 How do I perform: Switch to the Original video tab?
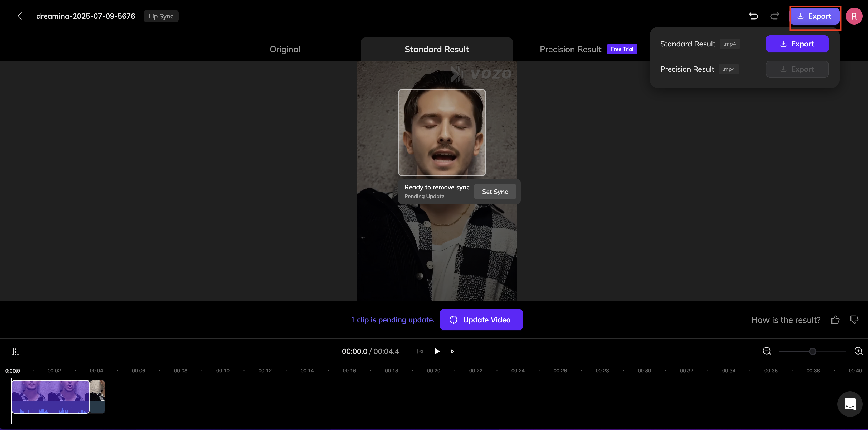(x=285, y=49)
